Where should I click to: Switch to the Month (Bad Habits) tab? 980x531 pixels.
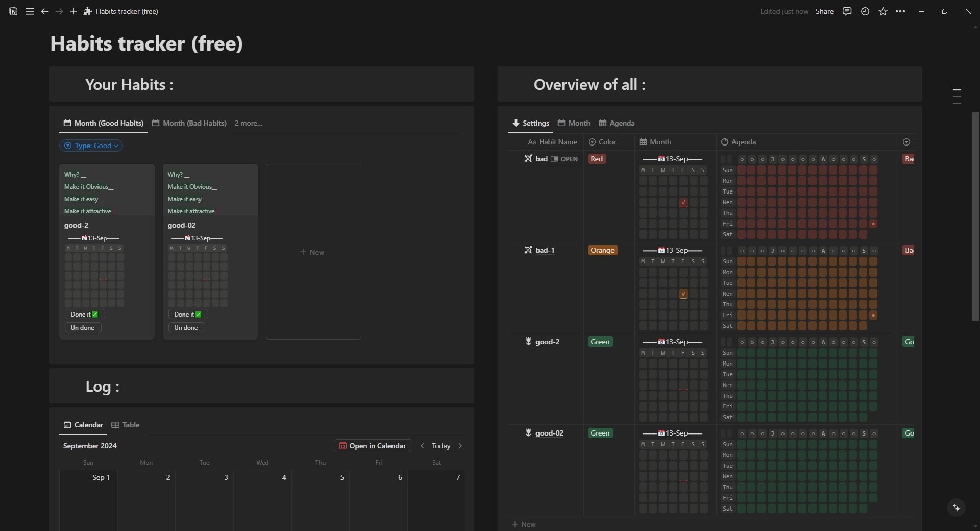(x=193, y=123)
